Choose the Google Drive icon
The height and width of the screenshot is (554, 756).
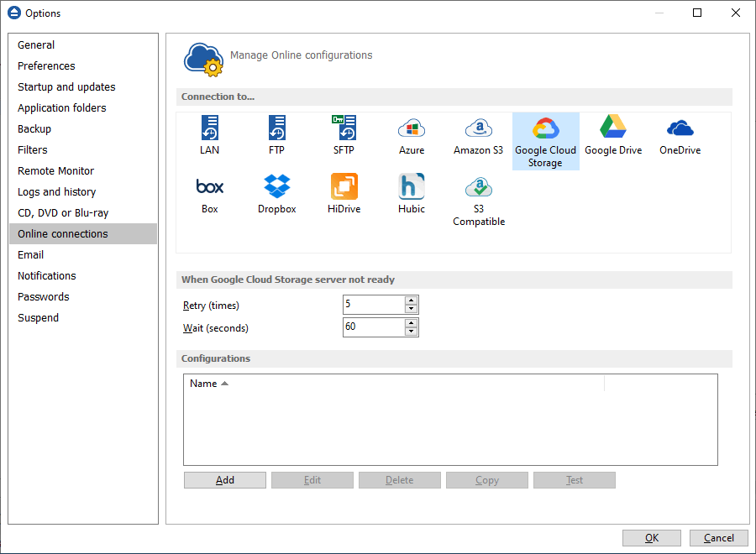613,135
